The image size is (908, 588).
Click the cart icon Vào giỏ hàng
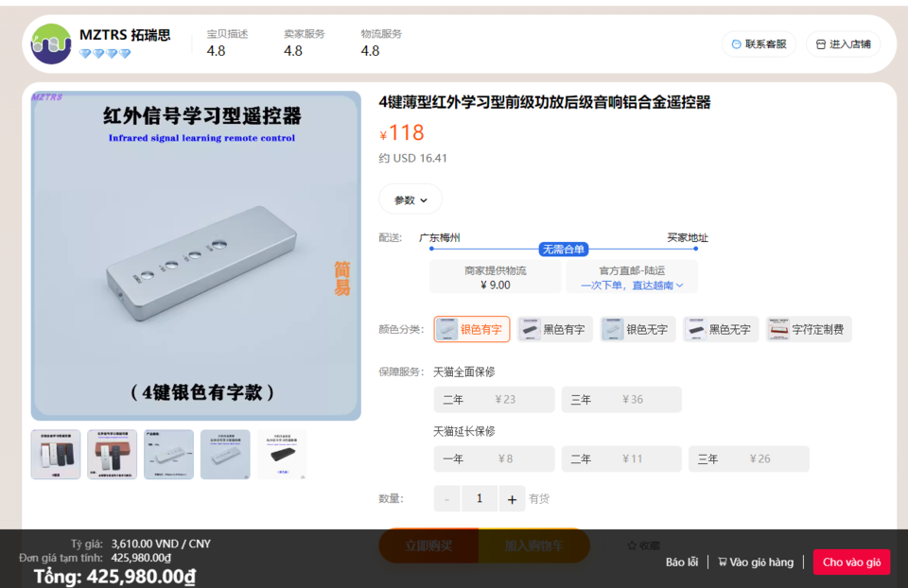(x=756, y=562)
